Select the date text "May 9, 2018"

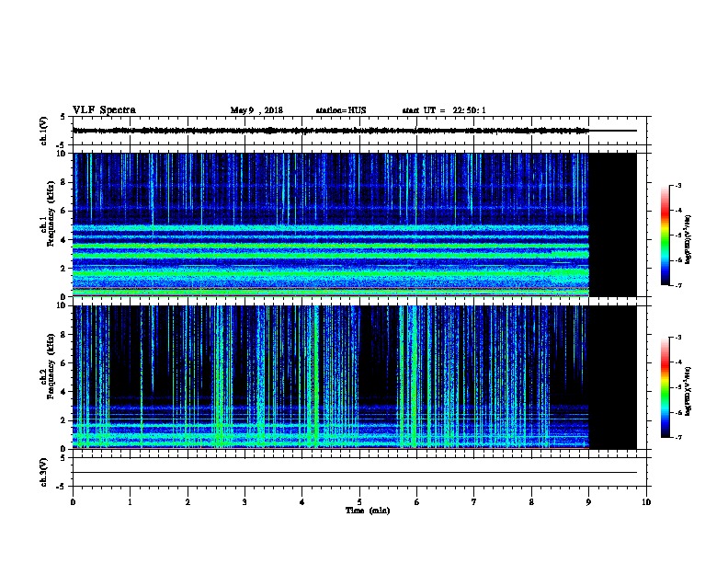pyautogui.click(x=256, y=110)
